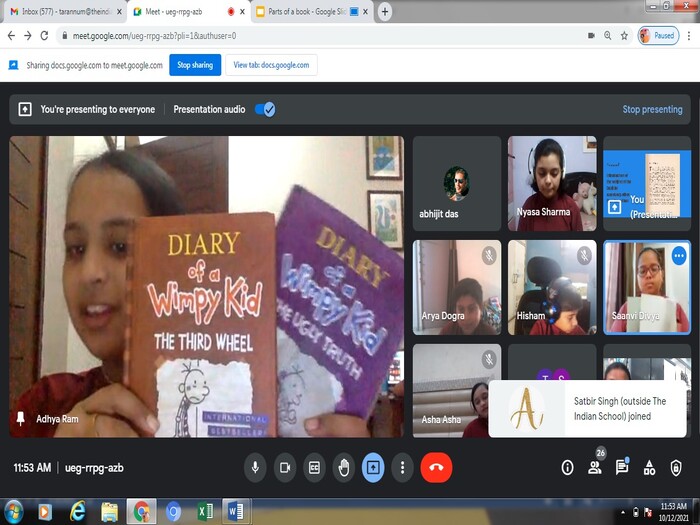Select your presentation preview tile

[647, 183]
